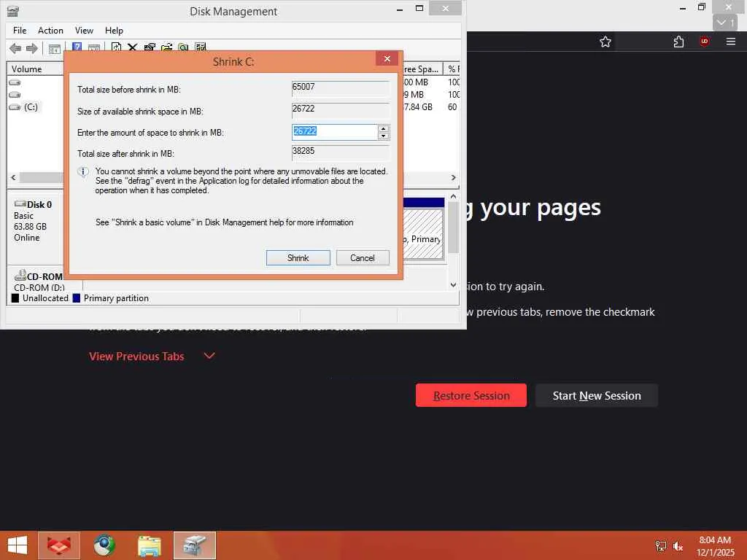Click the Show/Hide Console Tree toolbar icon
This screenshot has width=747, height=560.
[x=55, y=48]
